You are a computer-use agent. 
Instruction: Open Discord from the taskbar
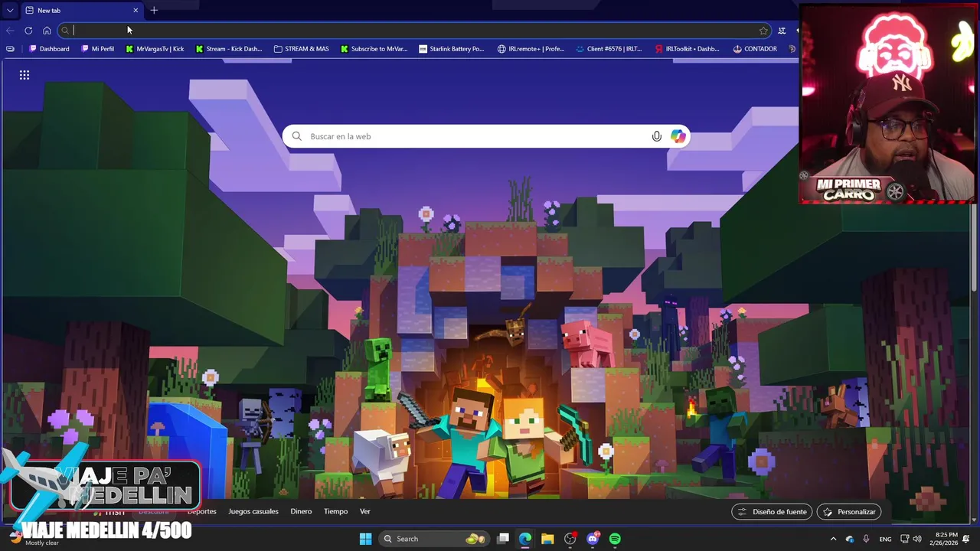coord(593,539)
